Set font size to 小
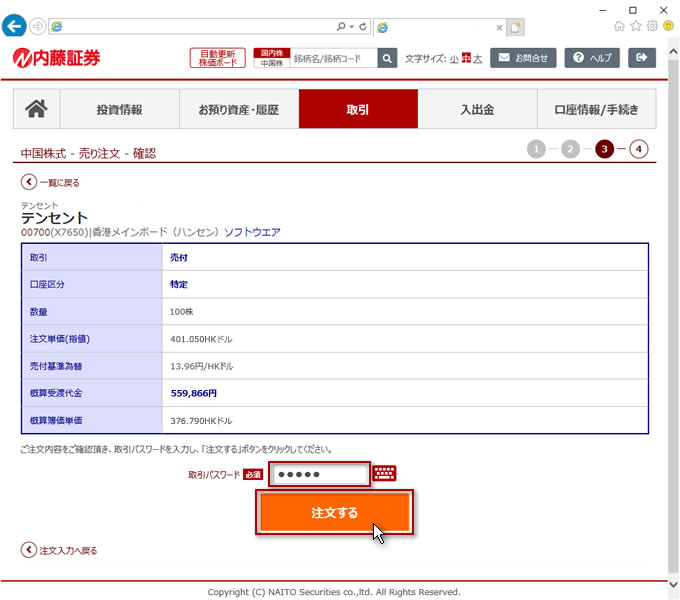The width and height of the screenshot is (680, 600). [x=454, y=59]
